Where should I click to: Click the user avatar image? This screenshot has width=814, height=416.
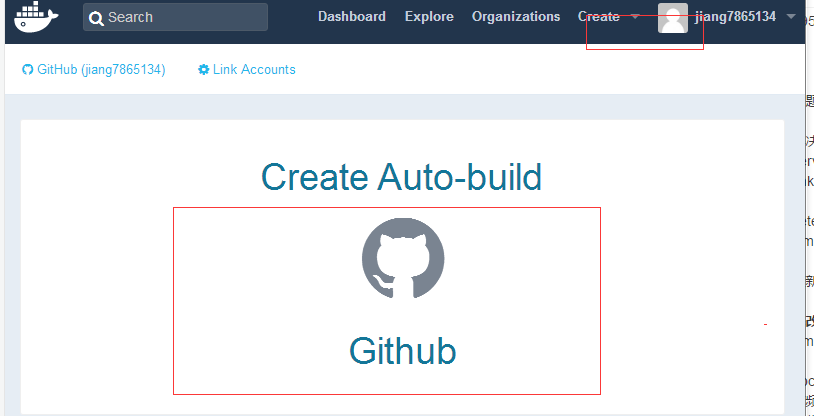(x=673, y=18)
